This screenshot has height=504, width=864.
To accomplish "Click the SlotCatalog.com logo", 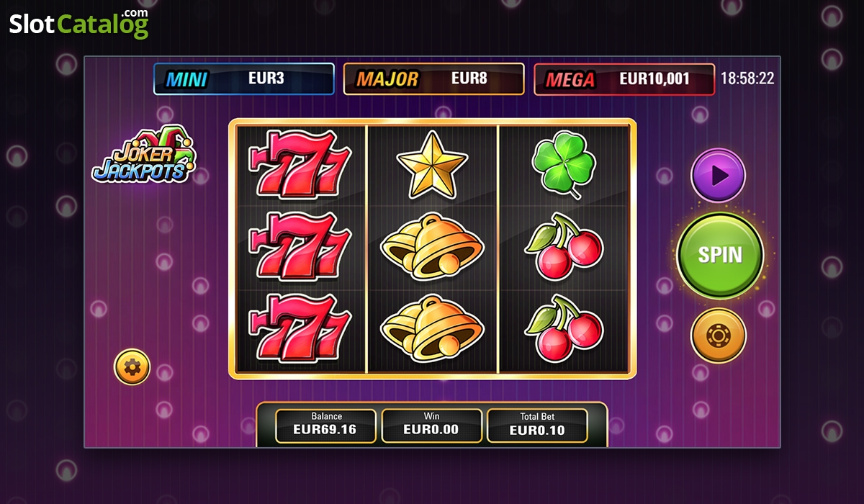I will tap(78, 24).
